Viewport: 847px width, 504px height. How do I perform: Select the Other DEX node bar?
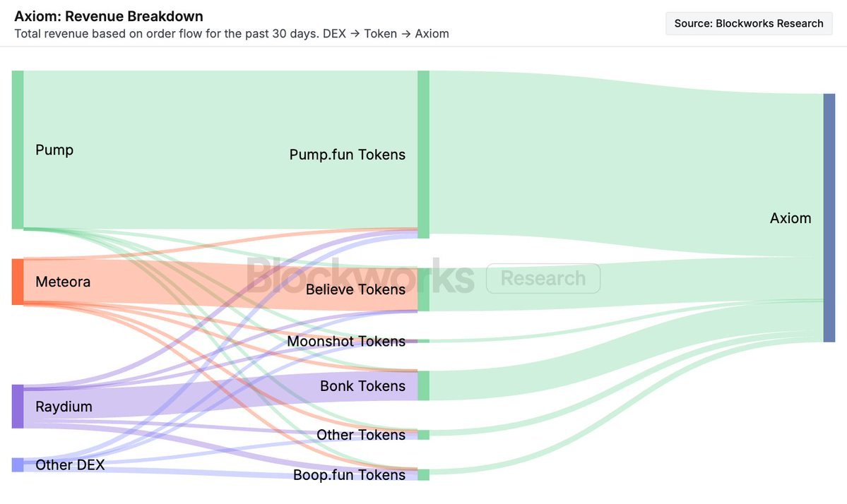(18, 464)
